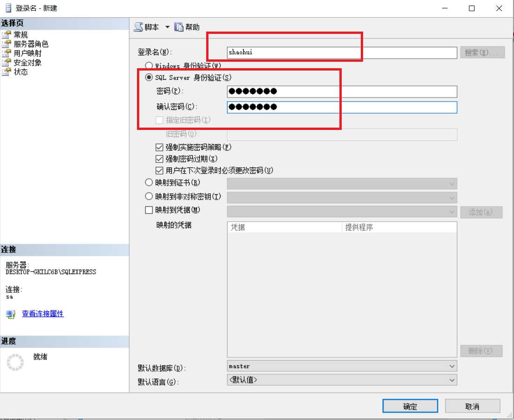514x420 pixels.
Task: Go to 常规 page
Action: (x=20, y=34)
